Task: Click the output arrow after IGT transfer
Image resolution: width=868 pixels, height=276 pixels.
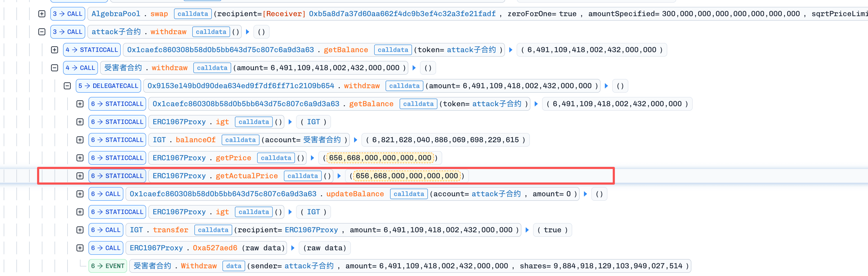Action: (527, 230)
